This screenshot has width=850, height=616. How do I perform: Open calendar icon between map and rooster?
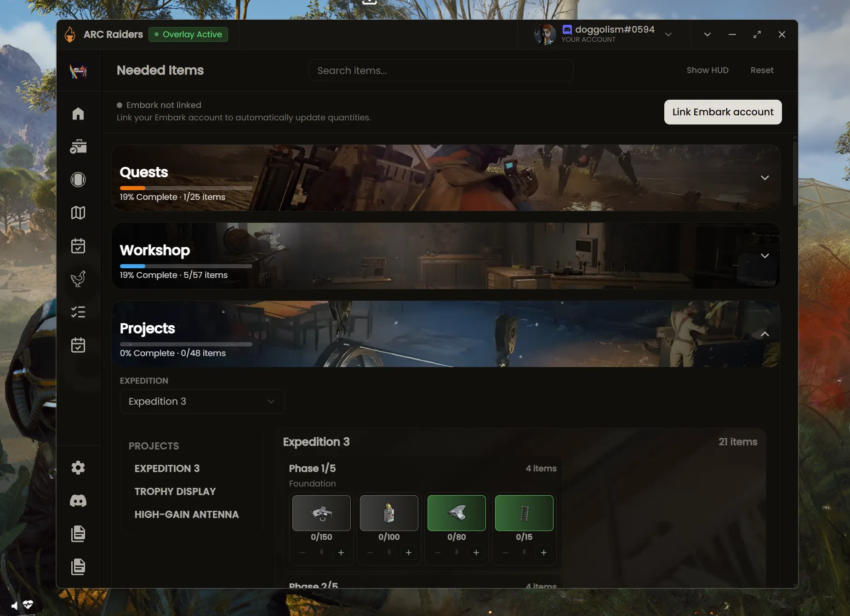[78, 246]
